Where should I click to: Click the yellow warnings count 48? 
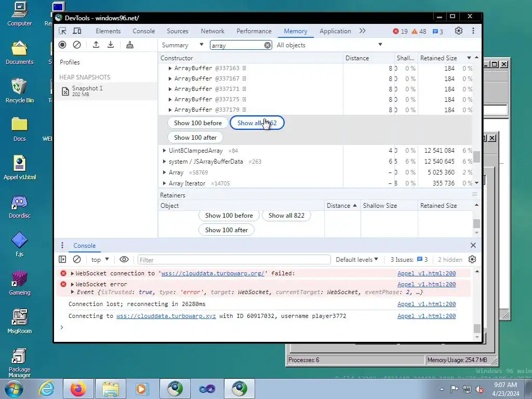(419, 31)
